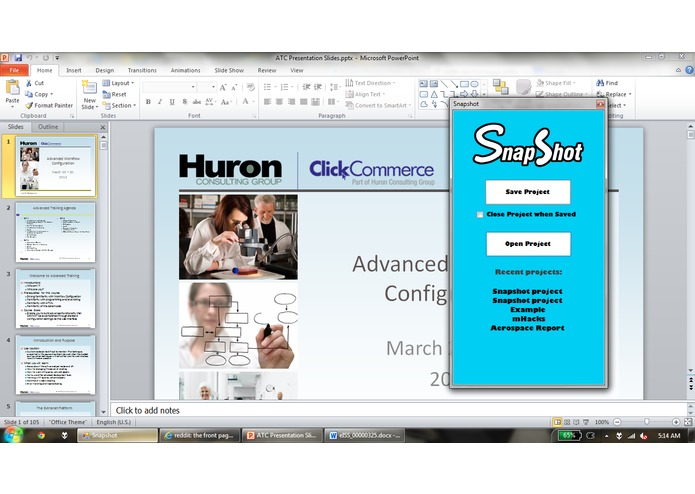Image resolution: width=695 pixels, height=494 pixels.
Task: Select the Oval shape in the gallery
Action: coord(474,84)
